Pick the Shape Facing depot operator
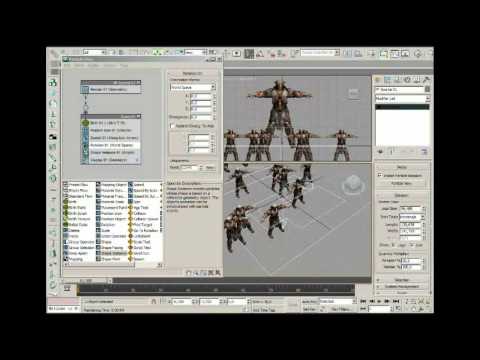Screen dimensions: 480x360 [x=111, y=248]
